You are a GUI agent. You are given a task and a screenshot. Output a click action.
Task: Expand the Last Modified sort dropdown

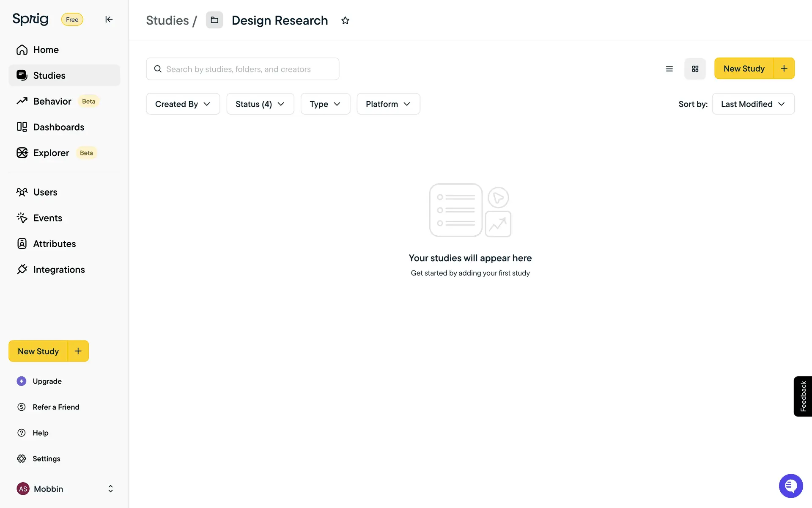pos(753,104)
